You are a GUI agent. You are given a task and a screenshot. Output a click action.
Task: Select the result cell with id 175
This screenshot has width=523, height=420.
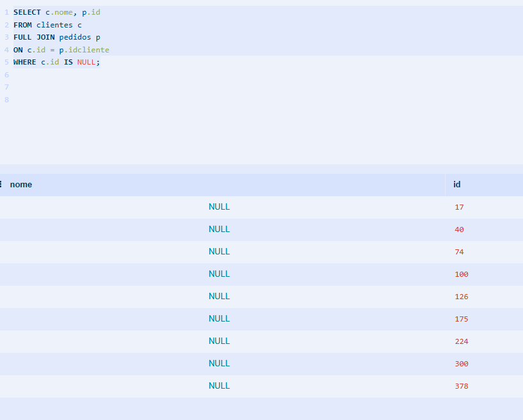(484, 319)
